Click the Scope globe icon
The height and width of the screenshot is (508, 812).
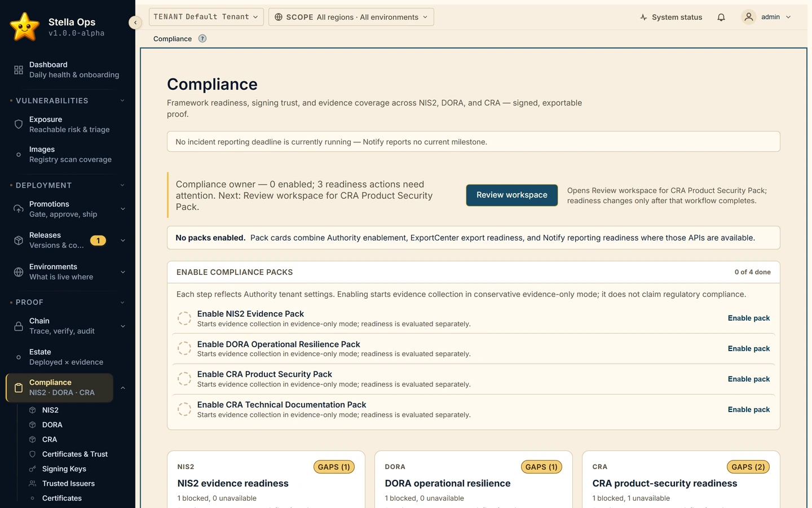click(x=279, y=17)
